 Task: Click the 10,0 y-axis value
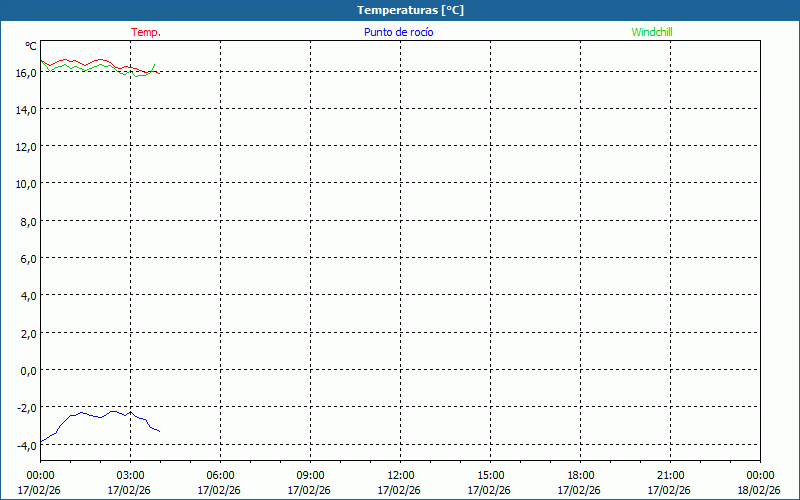[26, 184]
